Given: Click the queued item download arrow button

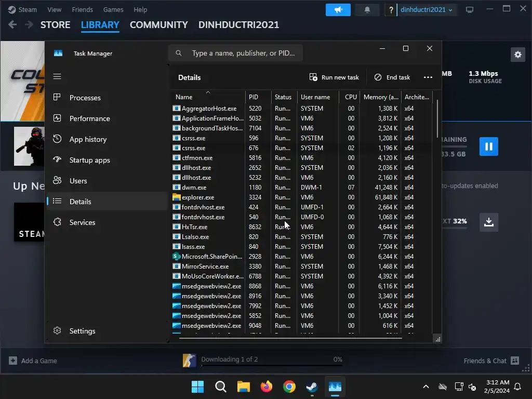Looking at the screenshot, I should coord(488,222).
